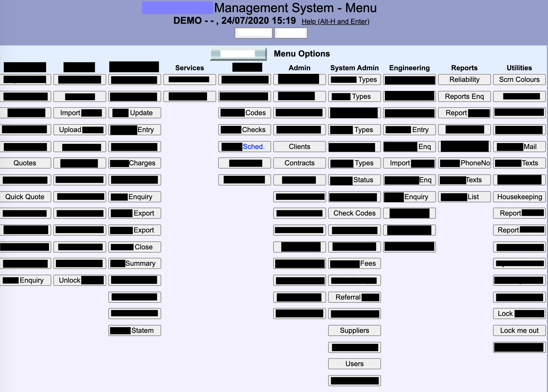Click the Quotes button
The width and height of the screenshot is (548, 392).
(x=25, y=163)
